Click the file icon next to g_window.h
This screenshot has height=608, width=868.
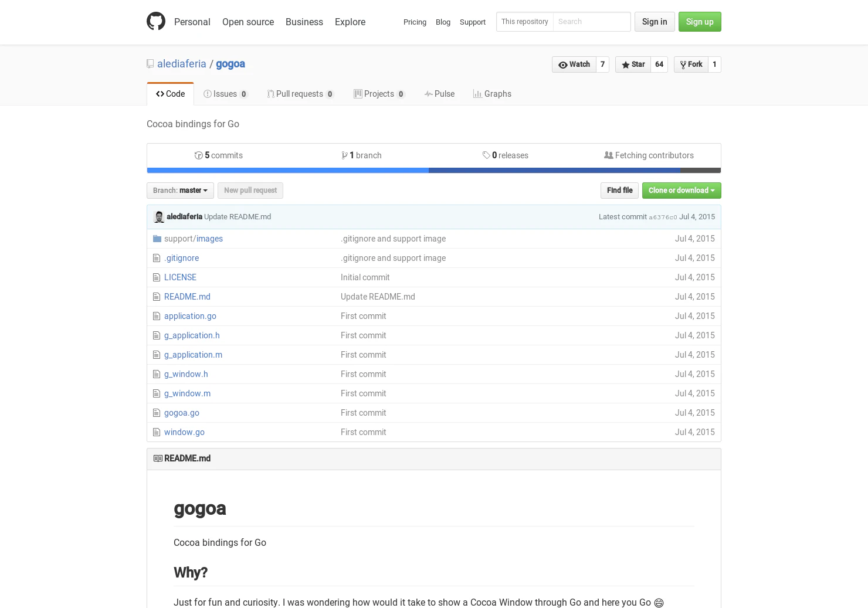(157, 374)
